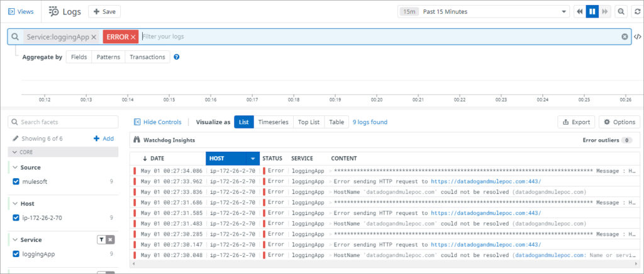Step forward to the next time window
This screenshot has width=644, height=274.
[604, 11]
